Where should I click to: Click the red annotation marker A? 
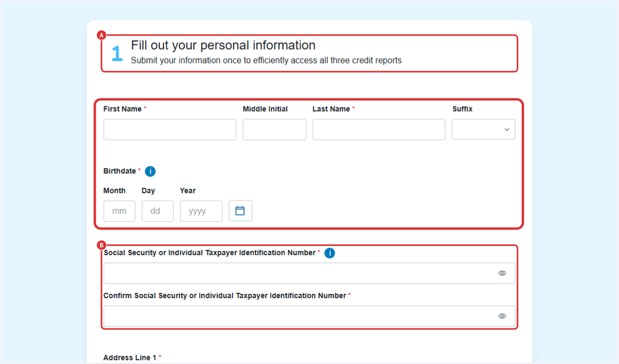[x=101, y=35]
